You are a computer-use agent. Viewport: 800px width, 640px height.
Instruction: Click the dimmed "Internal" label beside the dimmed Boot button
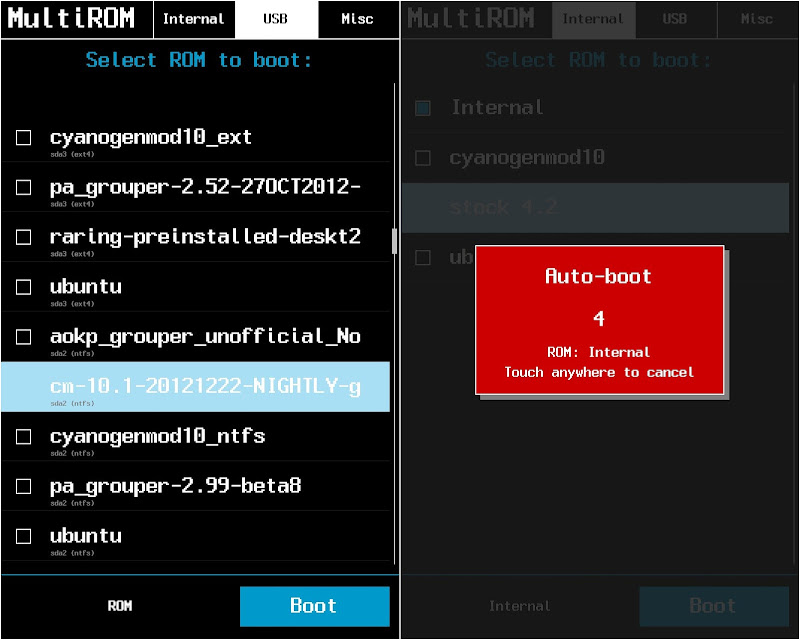pyautogui.click(x=519, y=606)
